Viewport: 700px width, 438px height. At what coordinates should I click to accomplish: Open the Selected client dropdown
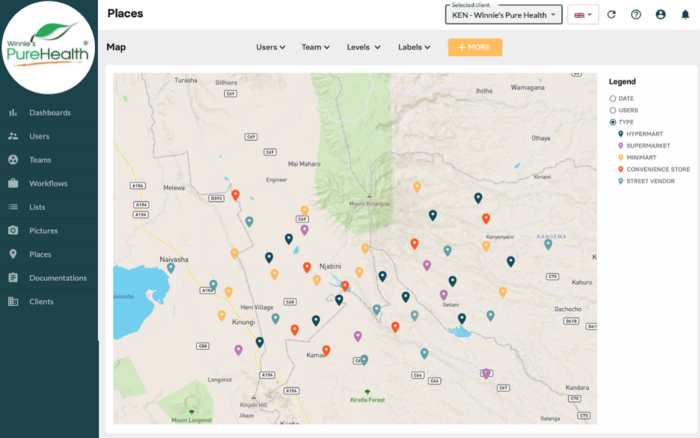(x=504, y=15)
